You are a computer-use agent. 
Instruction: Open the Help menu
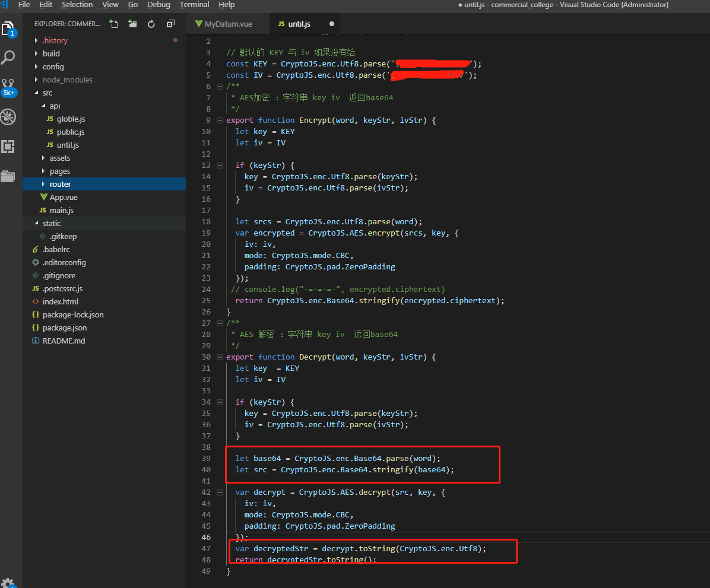pos(226,5)
